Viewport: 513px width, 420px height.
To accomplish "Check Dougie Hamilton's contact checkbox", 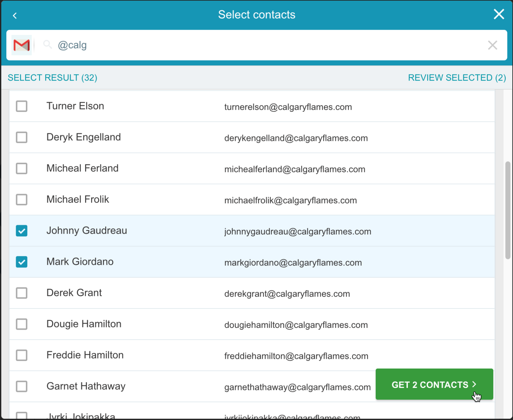I will tap(21, 324).
